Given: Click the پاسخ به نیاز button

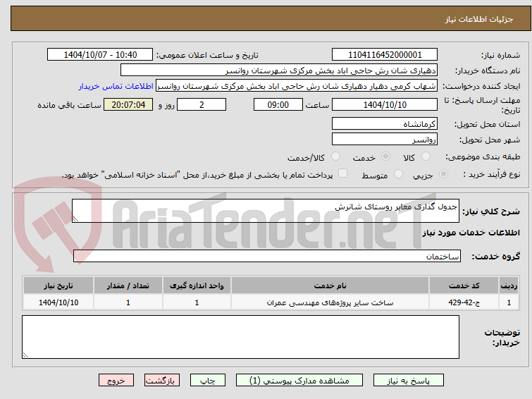Looking at the screenshot, I should tap(408, 381).
